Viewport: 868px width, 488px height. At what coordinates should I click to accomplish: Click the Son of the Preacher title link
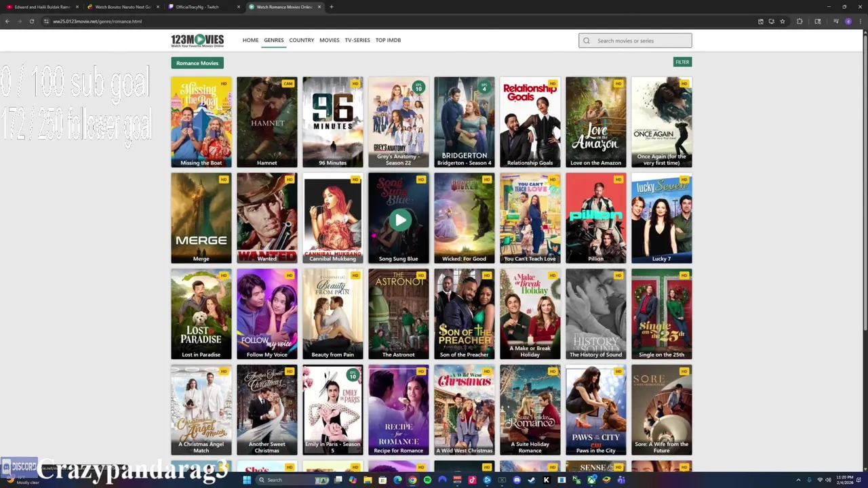click(x=465, y=354)
